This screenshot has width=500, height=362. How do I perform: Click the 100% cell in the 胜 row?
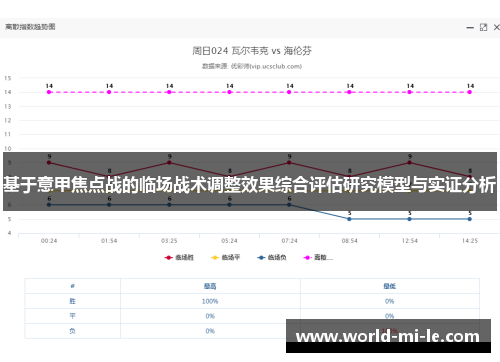(x=210, y=301)
